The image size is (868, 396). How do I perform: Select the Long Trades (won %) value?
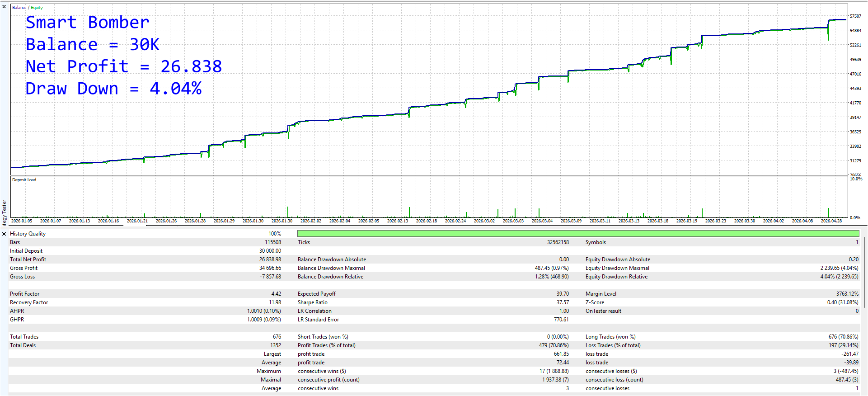click(843, 337)
